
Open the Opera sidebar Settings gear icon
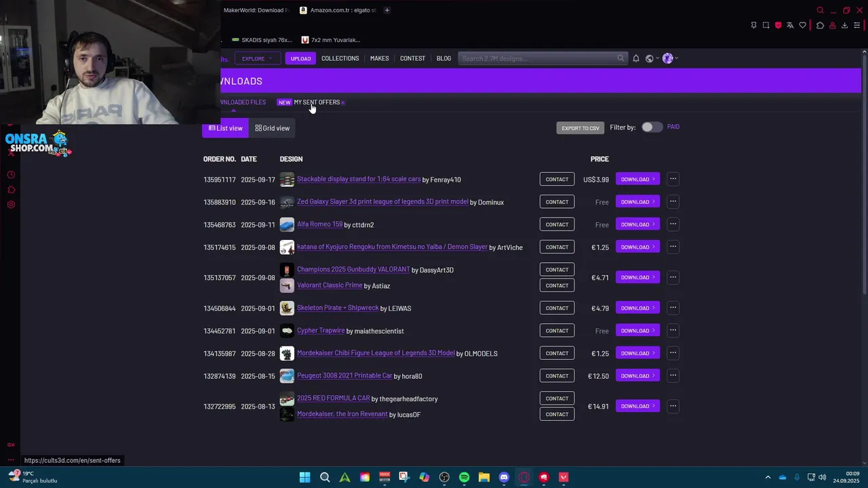tap(11, 205)
